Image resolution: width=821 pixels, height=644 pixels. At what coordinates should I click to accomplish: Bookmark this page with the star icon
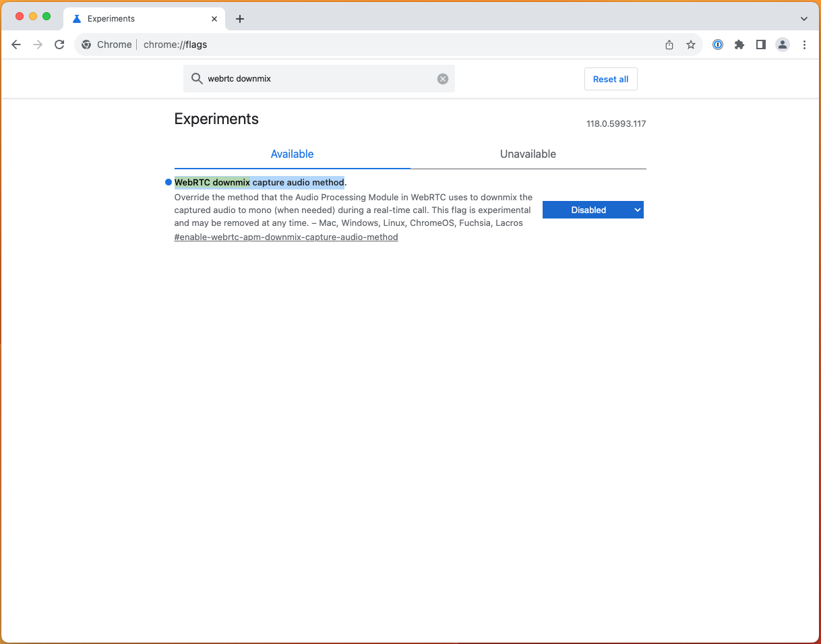pyautogui.click(x=690, y=45)
